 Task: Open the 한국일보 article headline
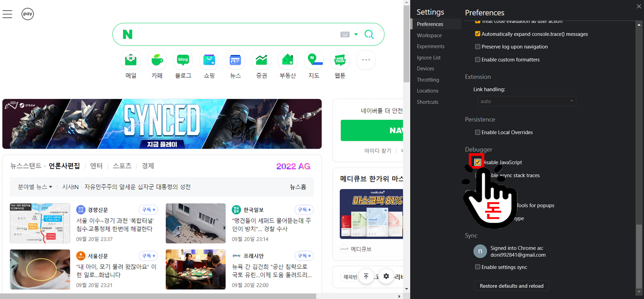pyautogui.click(x=271, y=225)
